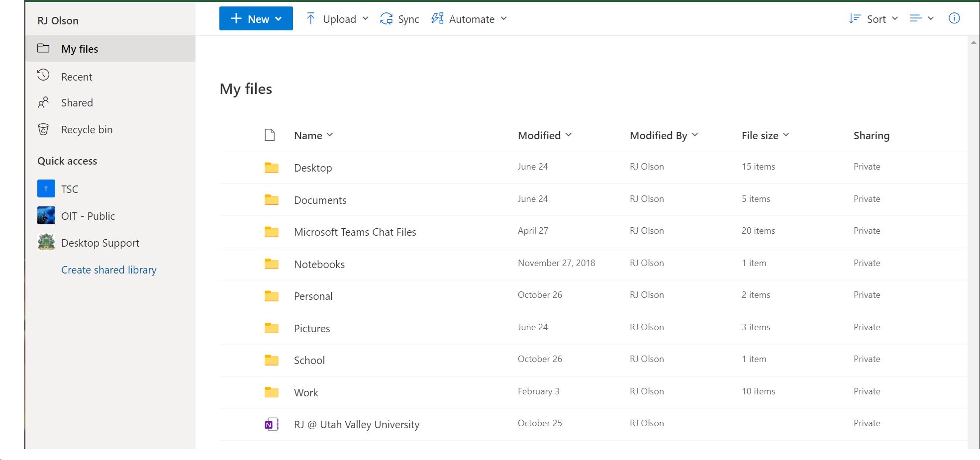
Task: Expand the Modified column filter chevron
Action: (x=569, y=135)
